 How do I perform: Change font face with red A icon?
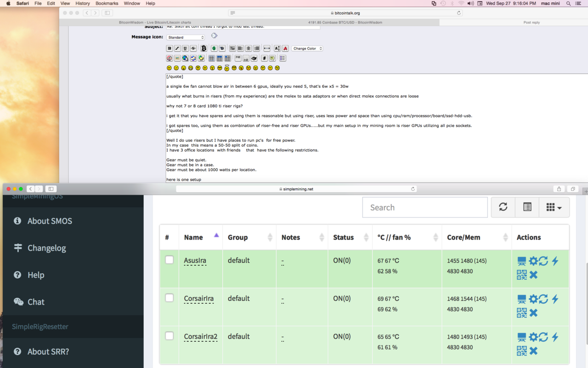[x=285, y=48]
